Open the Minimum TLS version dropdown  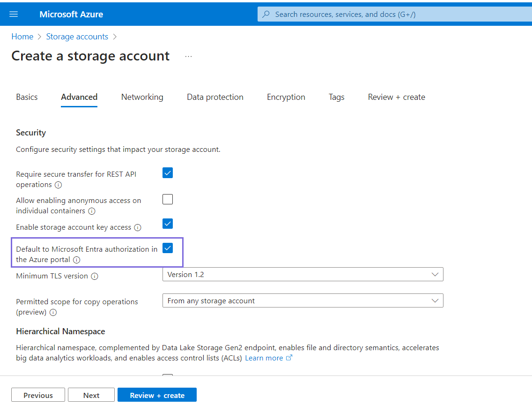coord(303,275)
